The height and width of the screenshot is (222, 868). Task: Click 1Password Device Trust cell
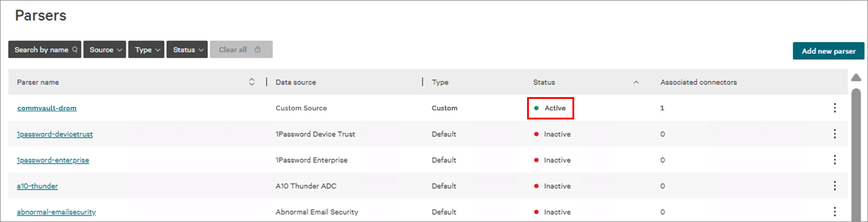316,134
